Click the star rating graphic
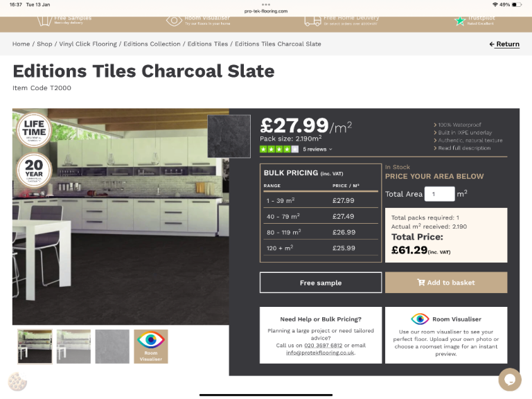Image resolution: width=532 pixels, height=399 pixels. tap(279, 150)
